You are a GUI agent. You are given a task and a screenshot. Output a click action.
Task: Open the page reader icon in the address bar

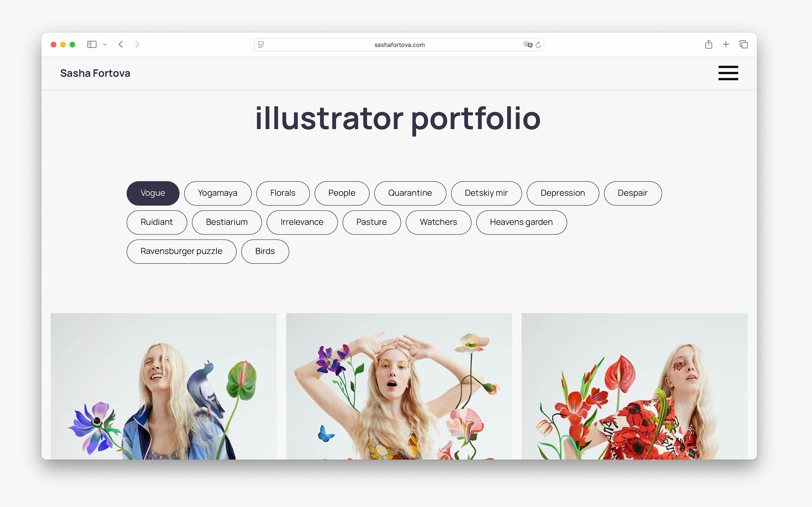coord(261,45)
